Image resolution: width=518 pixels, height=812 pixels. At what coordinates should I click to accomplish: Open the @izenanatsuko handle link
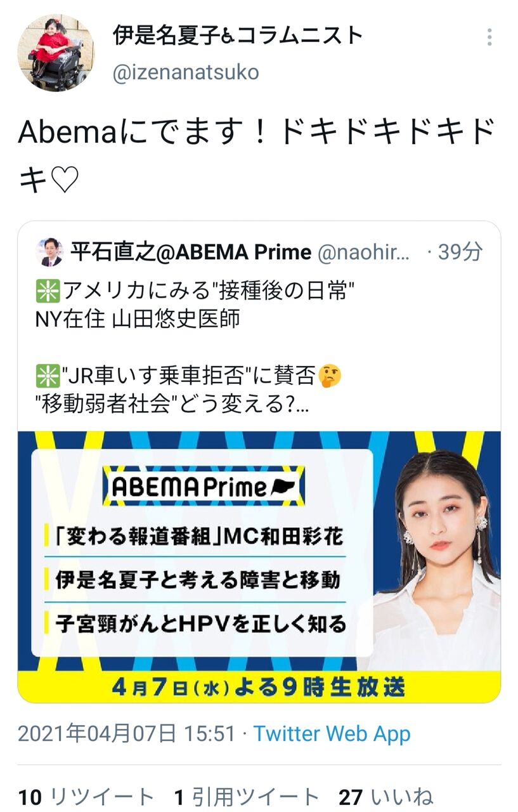(x=186, y=72)
